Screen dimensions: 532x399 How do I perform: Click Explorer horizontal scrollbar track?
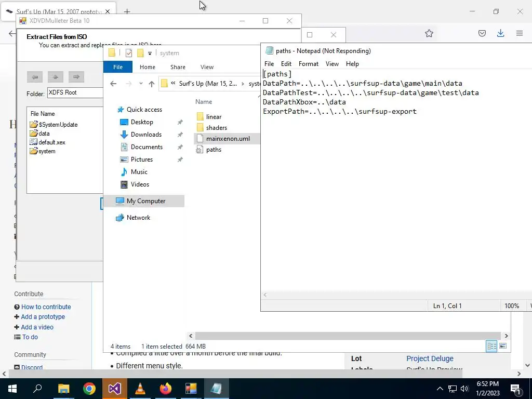pyautogui.click(x=348, y=336)
